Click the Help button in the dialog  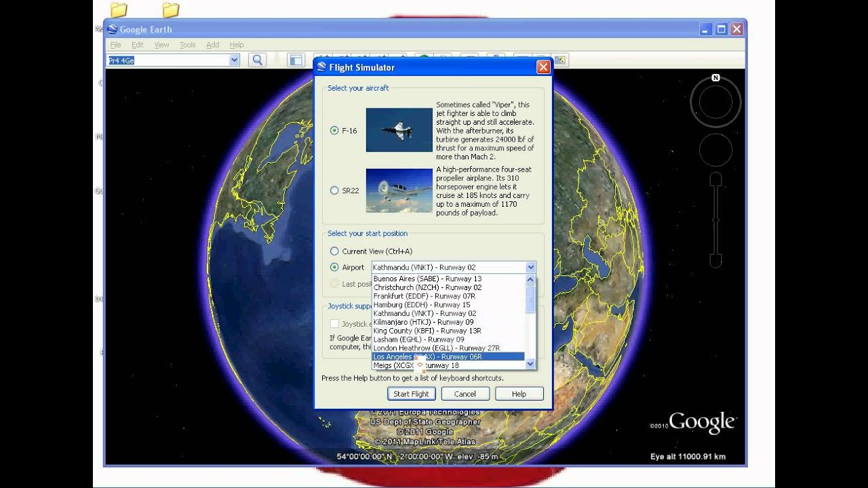point(519,394)
